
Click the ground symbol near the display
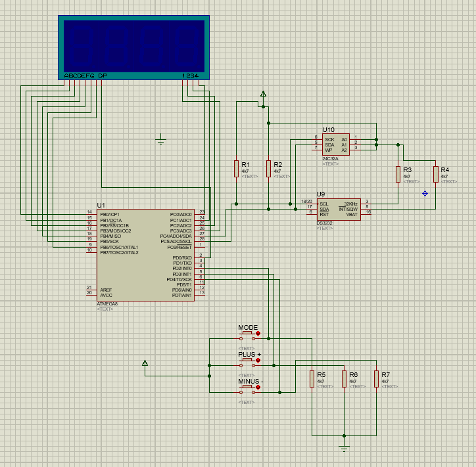pyautogui.click(x=161, y=140)
